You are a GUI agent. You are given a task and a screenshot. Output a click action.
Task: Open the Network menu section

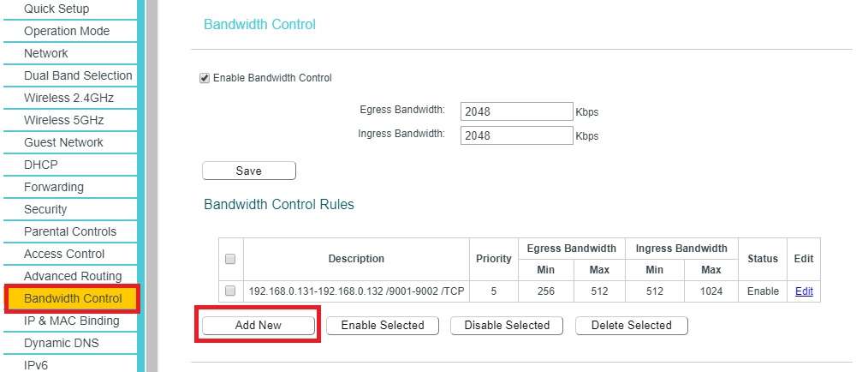[46, 53]
